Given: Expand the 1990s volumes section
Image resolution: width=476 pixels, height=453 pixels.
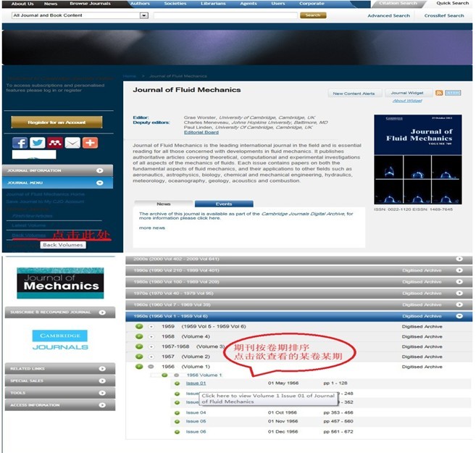Looking at the screenshot, I should tap(459, 270).
